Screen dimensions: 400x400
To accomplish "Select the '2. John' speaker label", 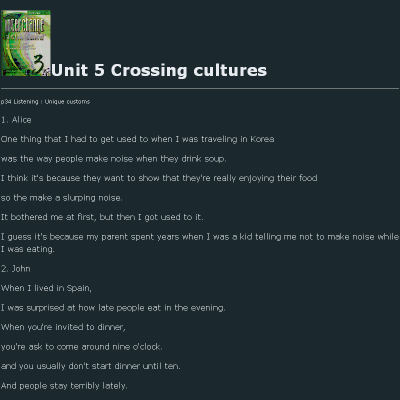I will (16, 269).
